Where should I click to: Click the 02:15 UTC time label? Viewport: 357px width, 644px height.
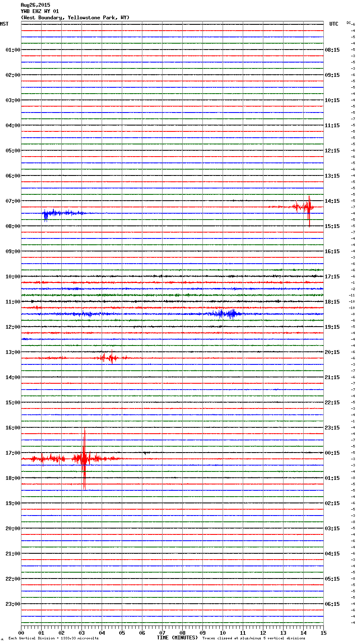point(332,503)
